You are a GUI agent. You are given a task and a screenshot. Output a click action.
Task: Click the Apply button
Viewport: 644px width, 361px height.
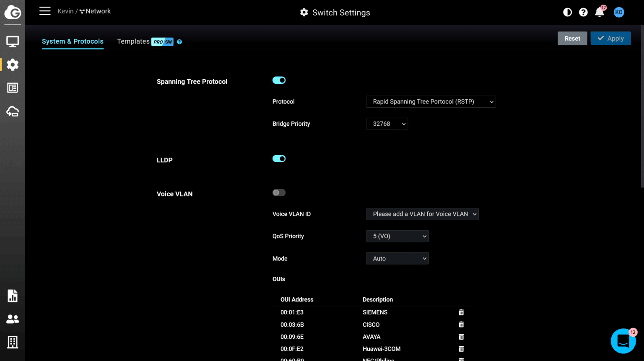(x=610, y=38)
